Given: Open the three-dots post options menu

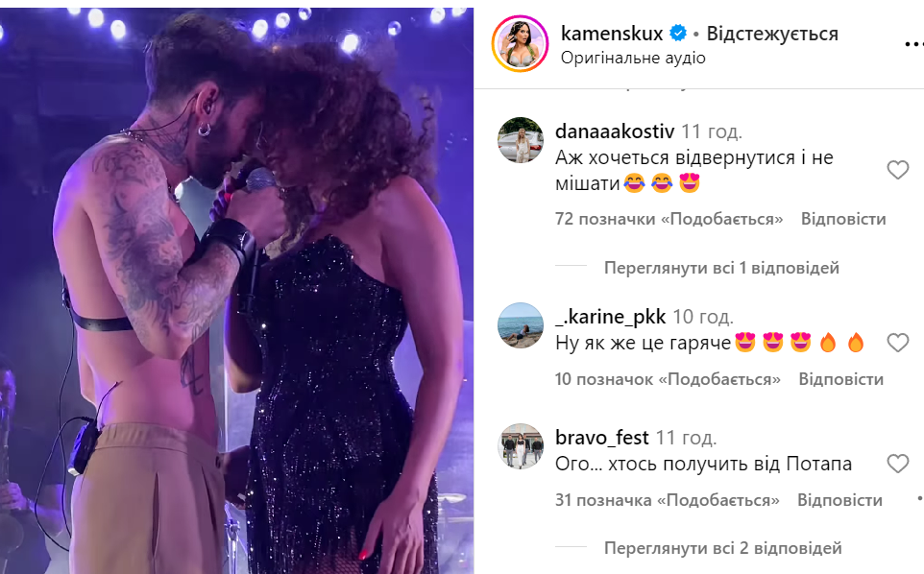Looking at the screenshot, I should pos(914,45).
